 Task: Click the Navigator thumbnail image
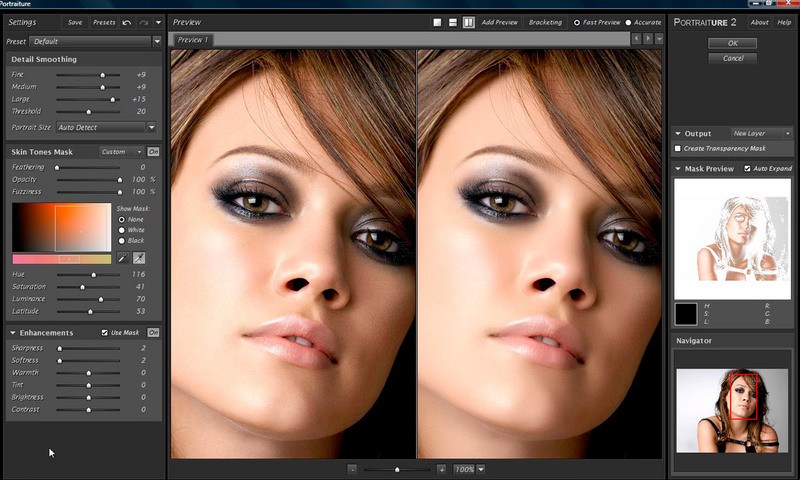[732, 411]
